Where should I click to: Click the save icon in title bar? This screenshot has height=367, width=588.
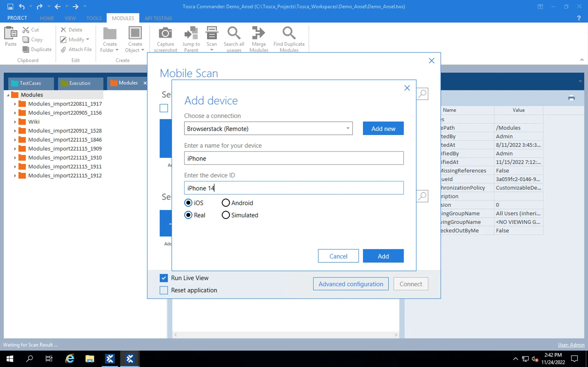click(10, 6)
